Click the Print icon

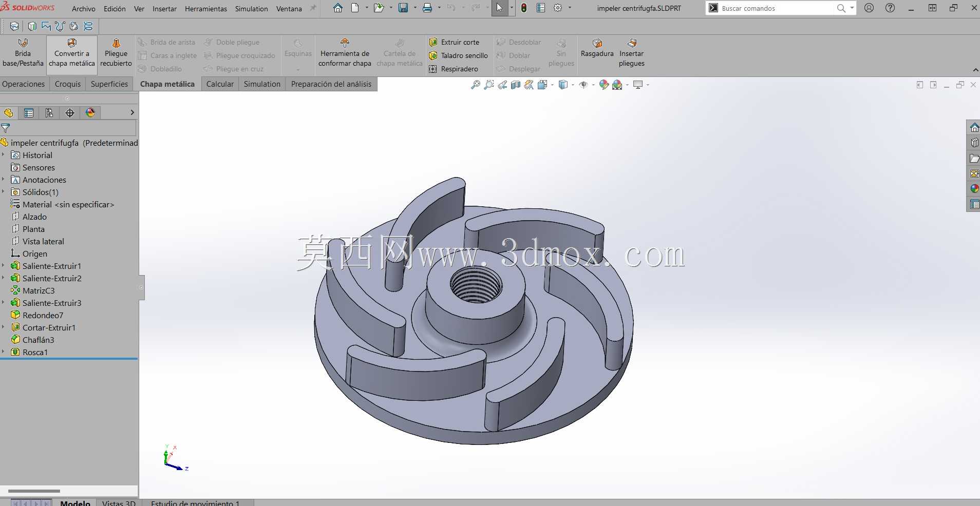click(427, 8)
